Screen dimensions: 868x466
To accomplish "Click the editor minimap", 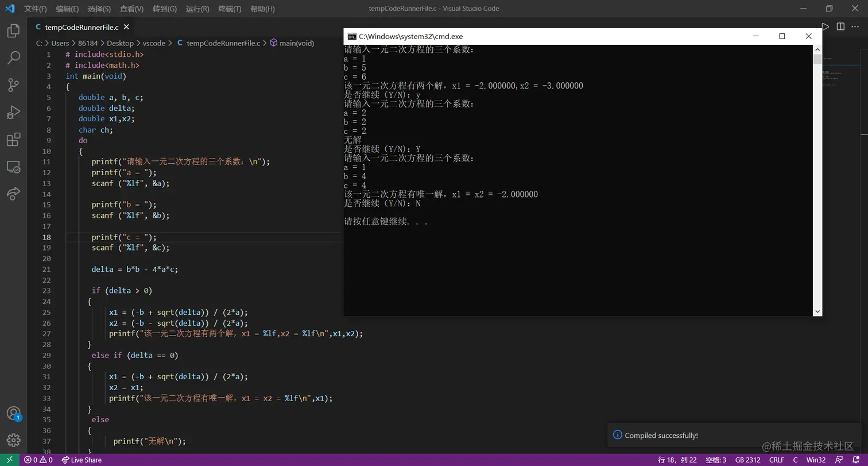I will pos(841,72).
